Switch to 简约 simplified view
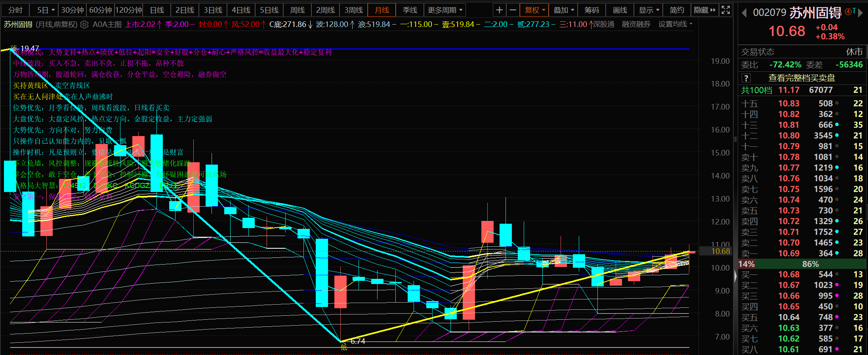This screenshot has width=868, height=355. coord(677,10)
